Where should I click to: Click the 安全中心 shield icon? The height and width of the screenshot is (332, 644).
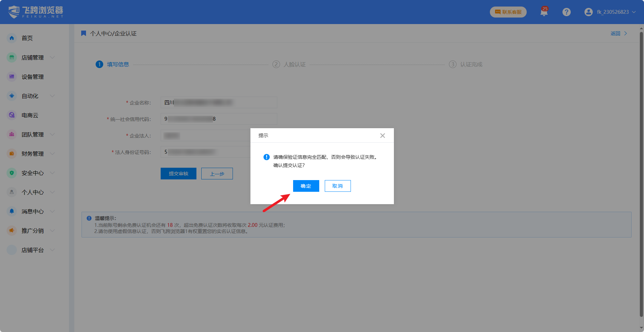12,173
